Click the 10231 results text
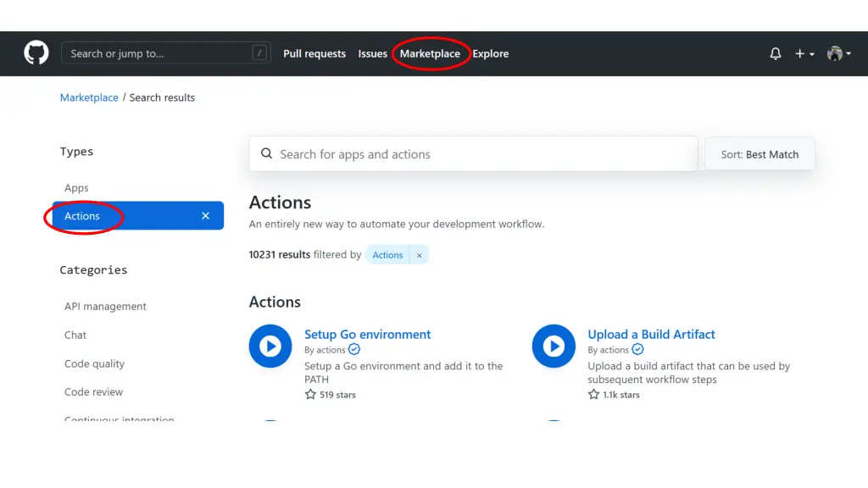This screenshot has width=868, height=488. coord(279,254)
